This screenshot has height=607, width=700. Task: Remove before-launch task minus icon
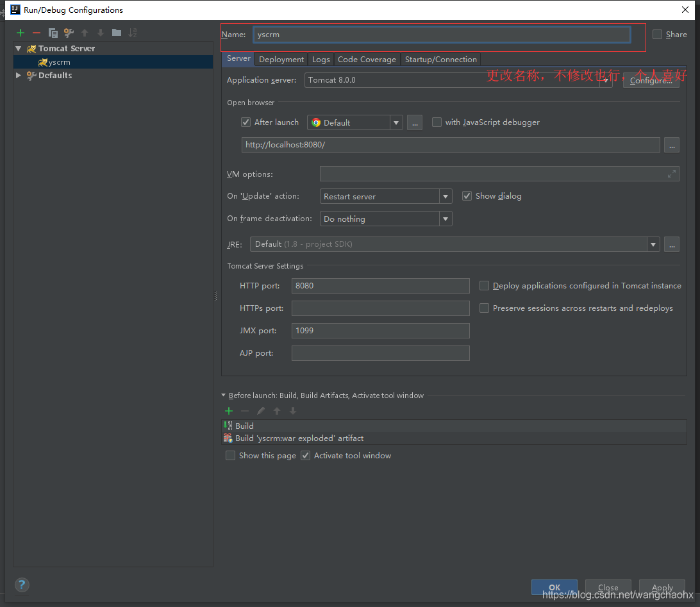tap(245, 411)
